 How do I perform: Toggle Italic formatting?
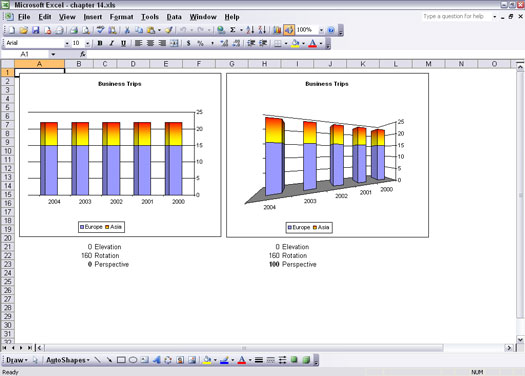[112, 43]
